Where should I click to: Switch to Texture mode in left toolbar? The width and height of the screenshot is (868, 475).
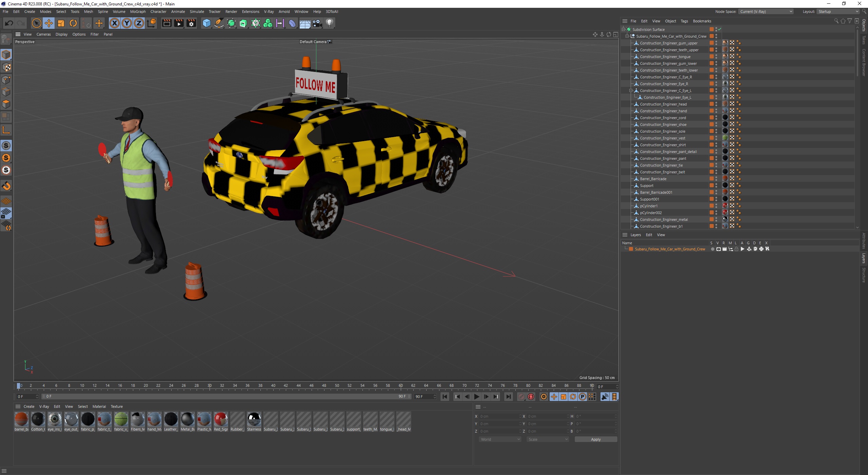(6, 67)
